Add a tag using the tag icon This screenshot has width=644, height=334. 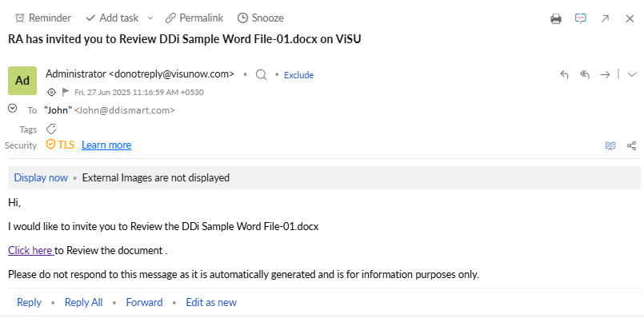click(51, 129)
